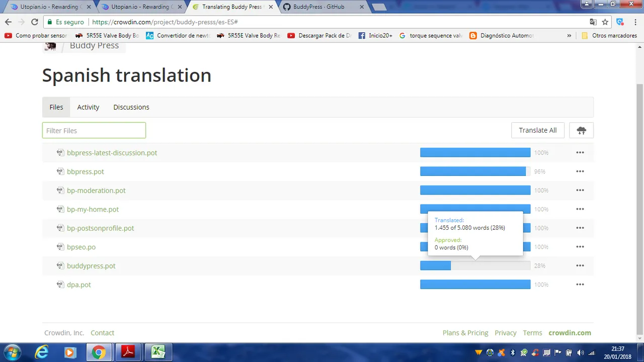The width and height of the screenshot is (644, 362).
Task: Click the cloud download icon button
Action: 582,130
